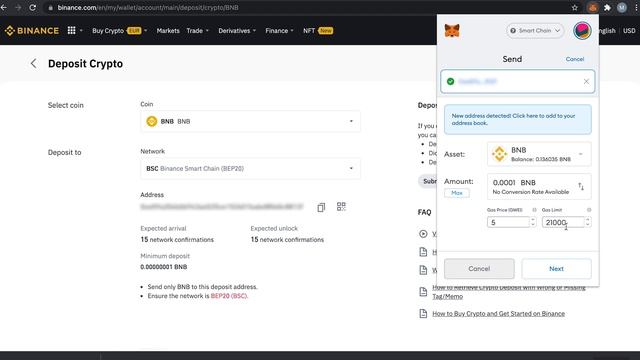Screen dimensions: 640x360
Task: Click 'Send only BNB to this deposit address'
Action: (x=202, y=287)
